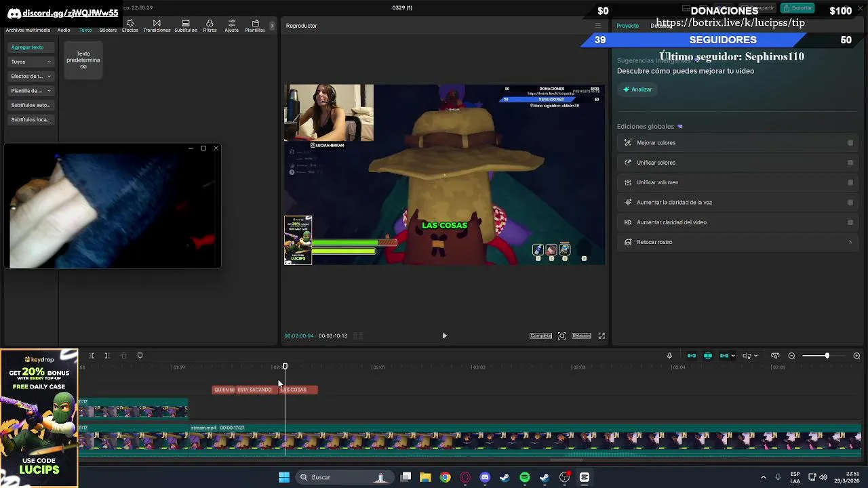Open the preview axis dropdown arrow
This screenshot has width=868, height=488.
click(x=755, y=356)
